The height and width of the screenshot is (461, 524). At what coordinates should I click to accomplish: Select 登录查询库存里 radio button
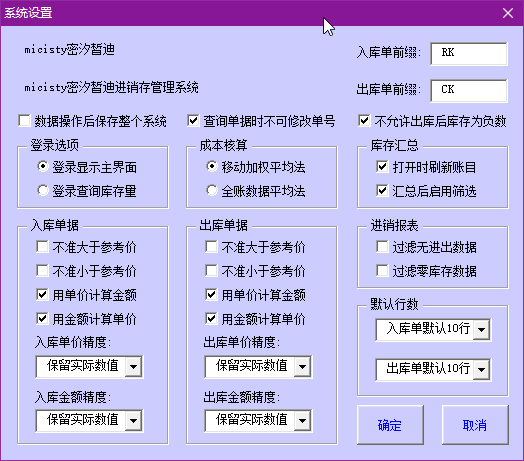43,191
